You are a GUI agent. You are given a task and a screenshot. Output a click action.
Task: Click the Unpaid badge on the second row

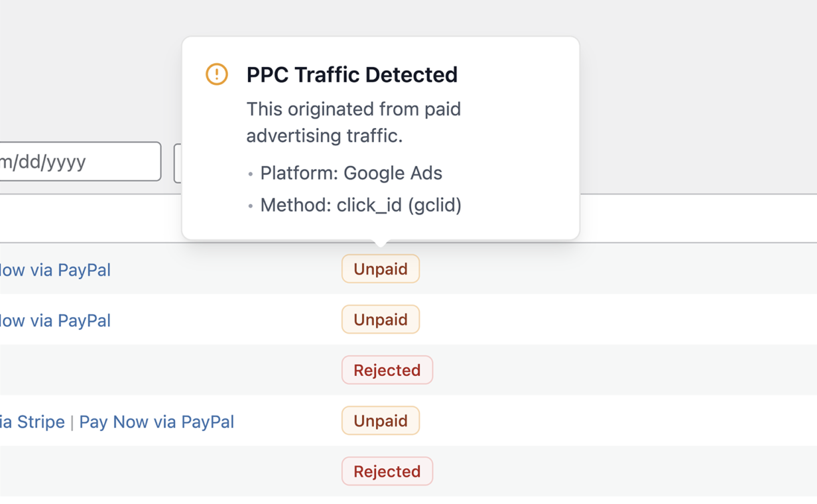coord(380,319)
